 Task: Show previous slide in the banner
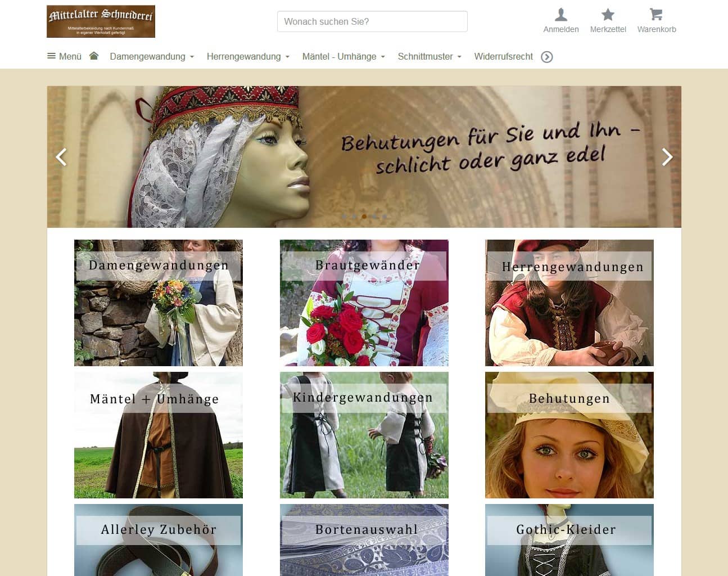pos(61,157)
